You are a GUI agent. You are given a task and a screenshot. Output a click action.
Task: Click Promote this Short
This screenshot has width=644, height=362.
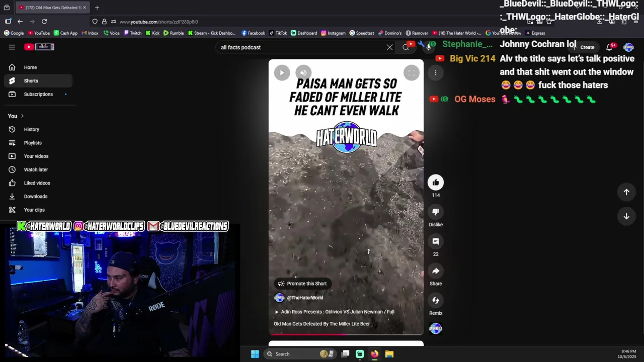(x=302, y=284)
